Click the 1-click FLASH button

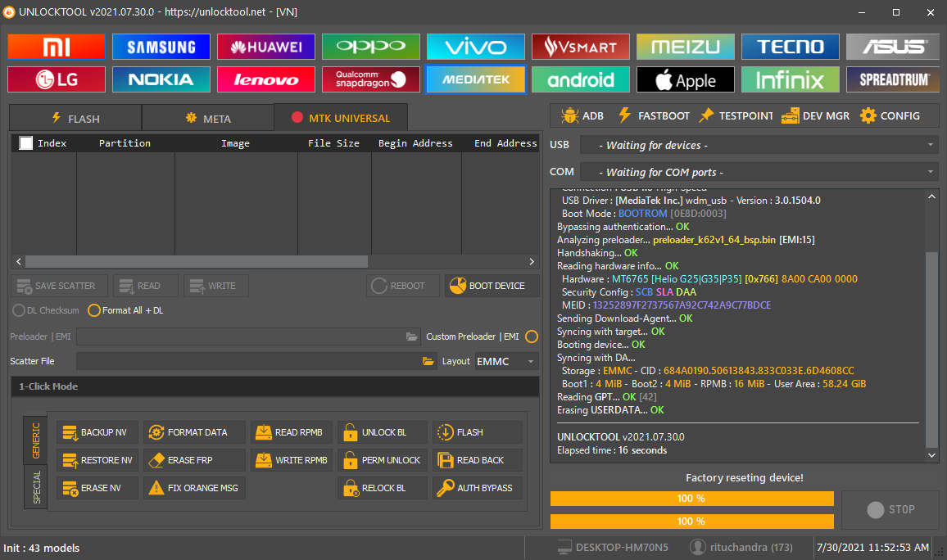[x=477, y=432]
